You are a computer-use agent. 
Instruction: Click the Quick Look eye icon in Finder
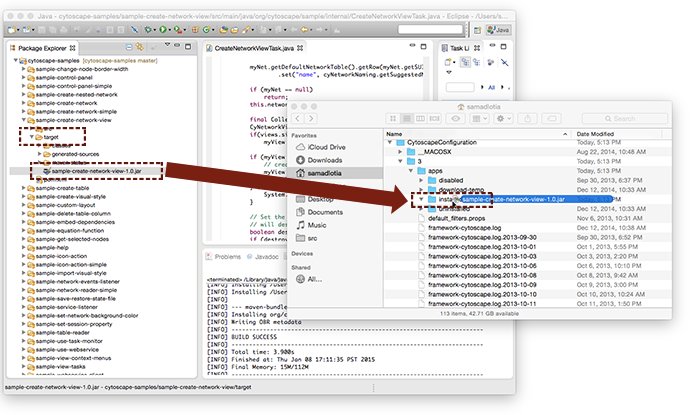point(456,119)
